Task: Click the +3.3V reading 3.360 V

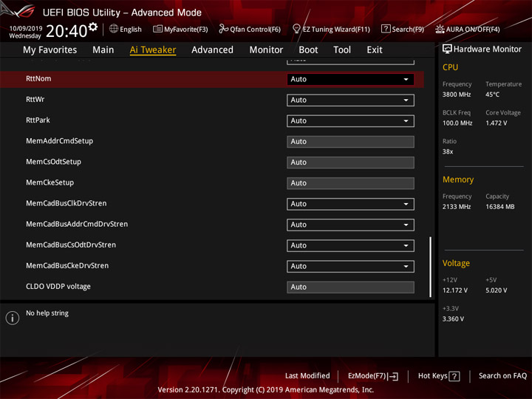Action: 453,319
